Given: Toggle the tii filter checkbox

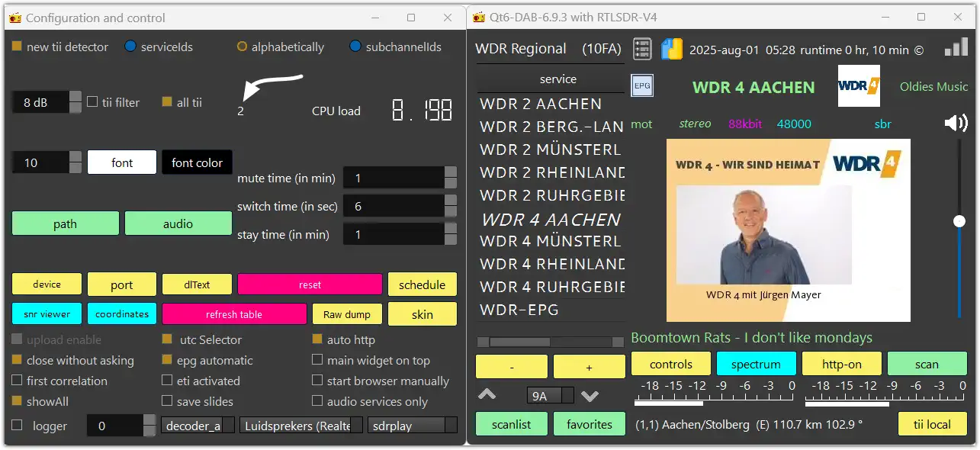Looking at the screenshot, I should (92, 101).
